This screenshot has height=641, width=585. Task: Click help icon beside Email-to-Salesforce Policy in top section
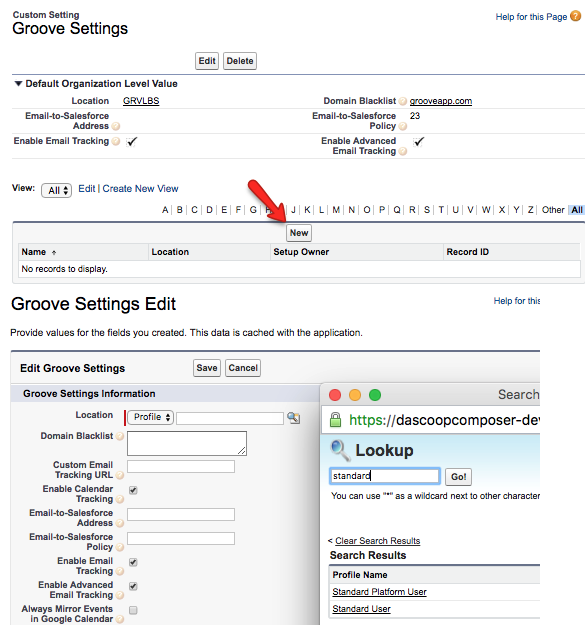(x=403, y=126)
